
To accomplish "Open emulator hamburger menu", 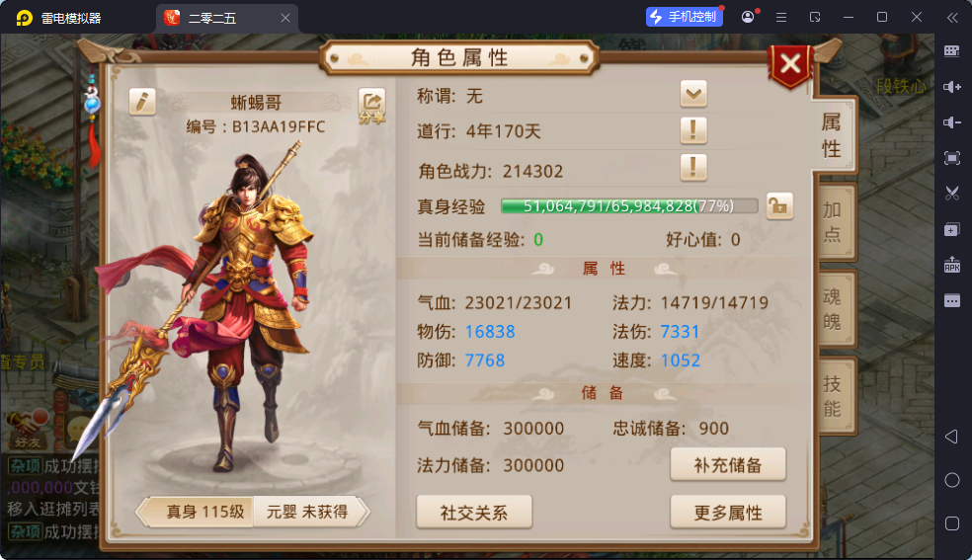I will point(781,18).
